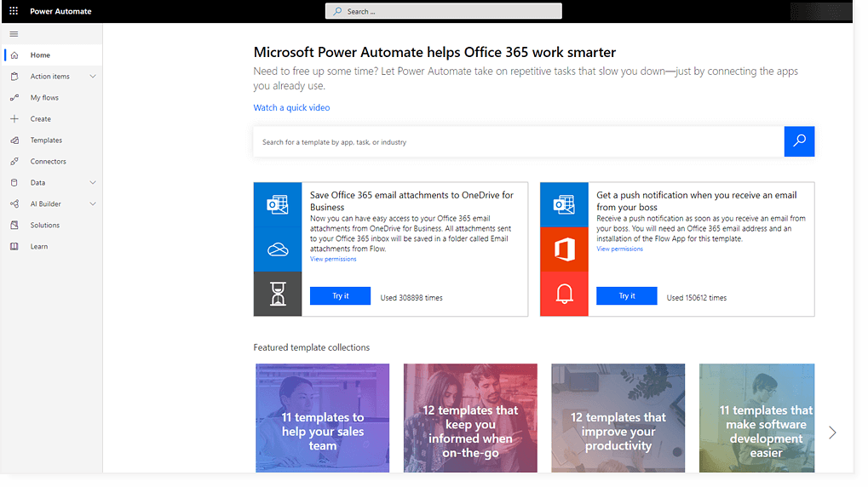868x487 pixels.
Task: Try the boss email push notification template
Action: pos(626,296)
